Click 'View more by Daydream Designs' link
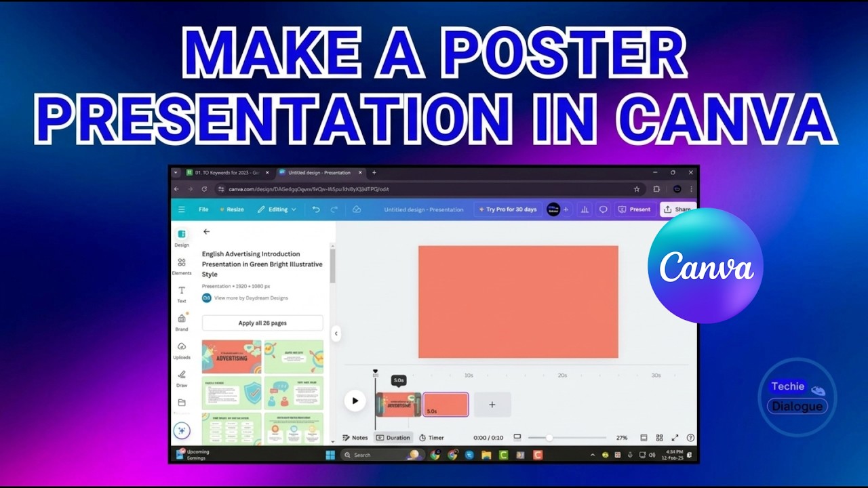Image resolution: width=868 pixels, height=488 pixels. click(251, 298)
